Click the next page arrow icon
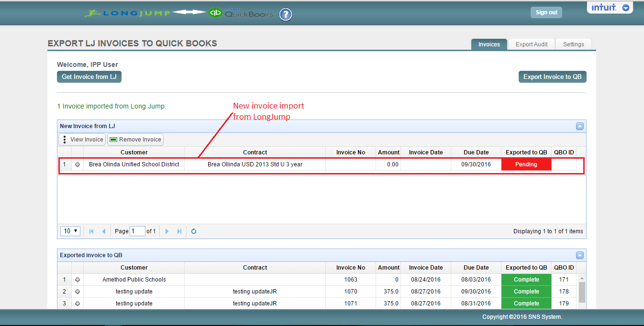The width and height of the screenshot is (644, 326). (x=167, y=231)
